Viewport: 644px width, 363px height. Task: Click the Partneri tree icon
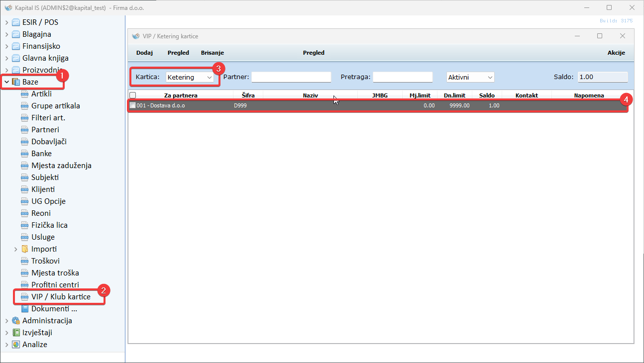coord(25,129)
